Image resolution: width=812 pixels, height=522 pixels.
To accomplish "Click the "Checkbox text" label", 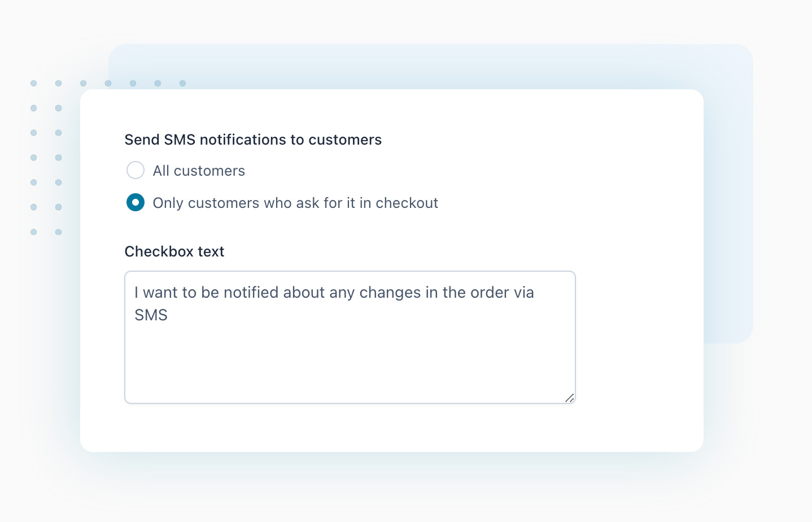I will [x=174, y=251].
